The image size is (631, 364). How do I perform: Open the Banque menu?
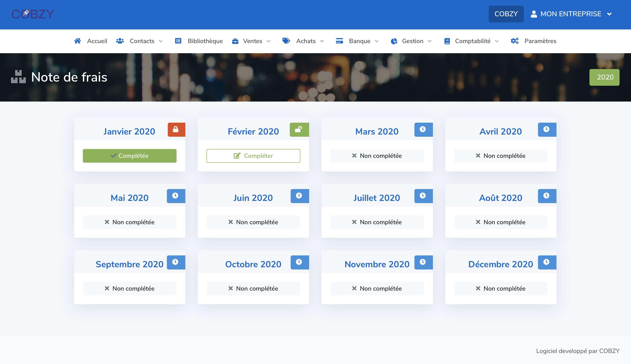[359, 41]
